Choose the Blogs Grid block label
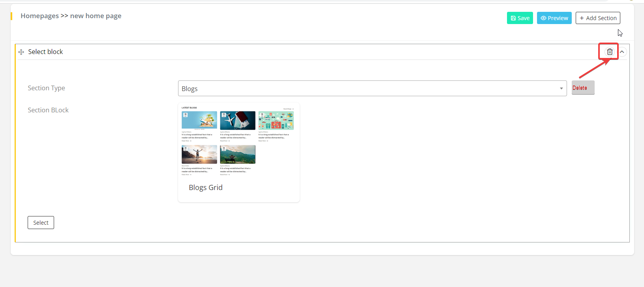The width and height of the screenshot is (644, 287). tap(206, 188)
